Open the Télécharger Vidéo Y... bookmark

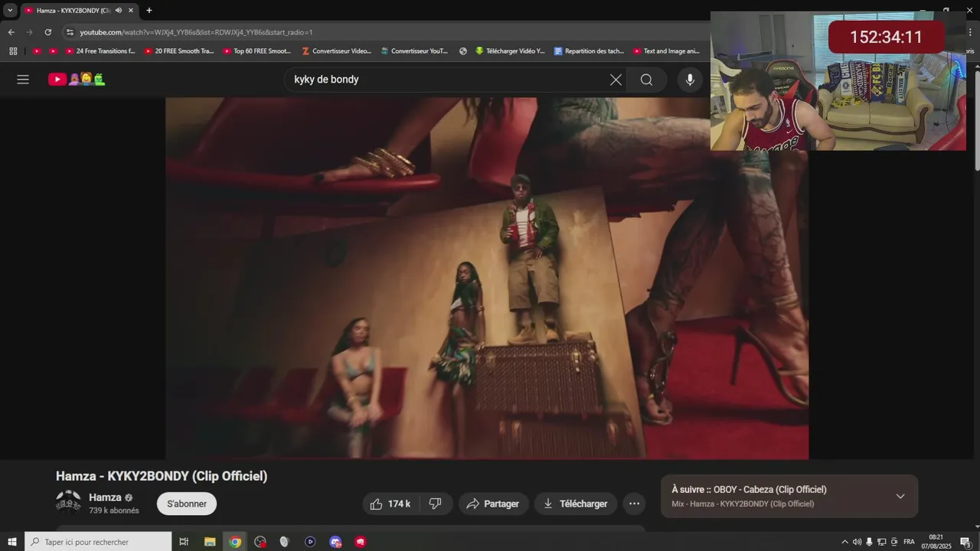[x=509, y=51]
